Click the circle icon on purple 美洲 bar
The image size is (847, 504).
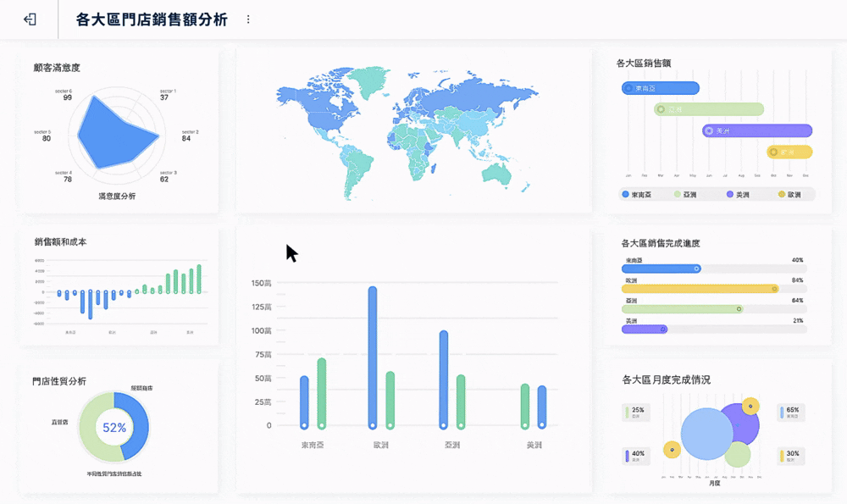[x=709, y=131]
